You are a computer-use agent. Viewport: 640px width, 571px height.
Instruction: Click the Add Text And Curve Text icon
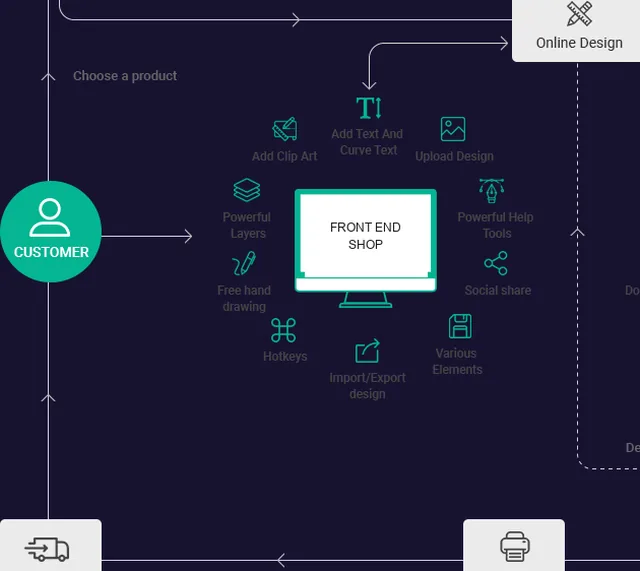coord(369,108)
